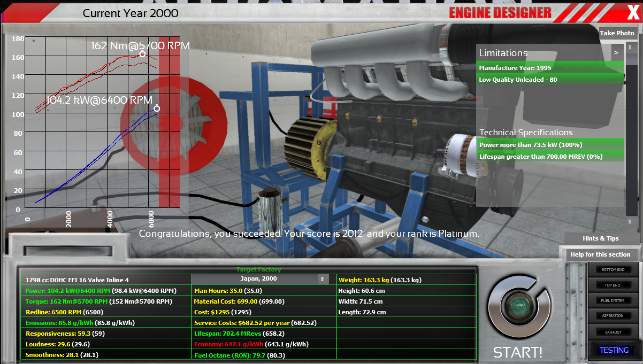
Task: Click the scroll-up arrow of Limitations panel scrollbar
Action: point(630,48)
